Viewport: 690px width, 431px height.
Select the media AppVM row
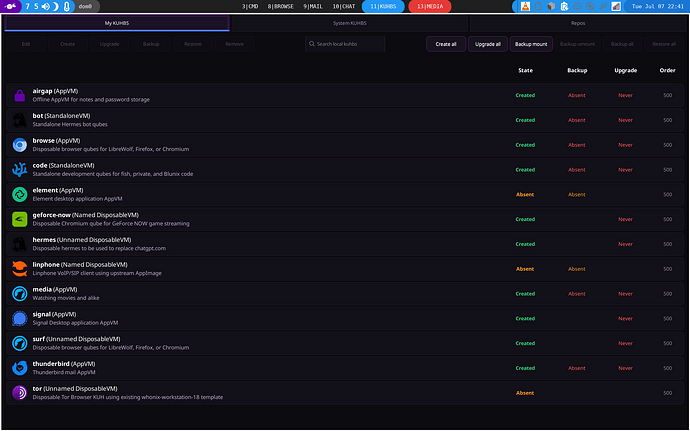(x=345, y=294)
